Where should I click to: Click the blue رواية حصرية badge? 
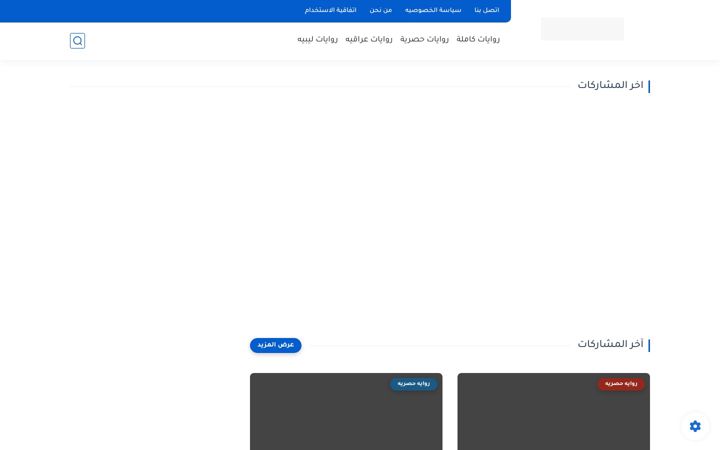click(413, 383)
